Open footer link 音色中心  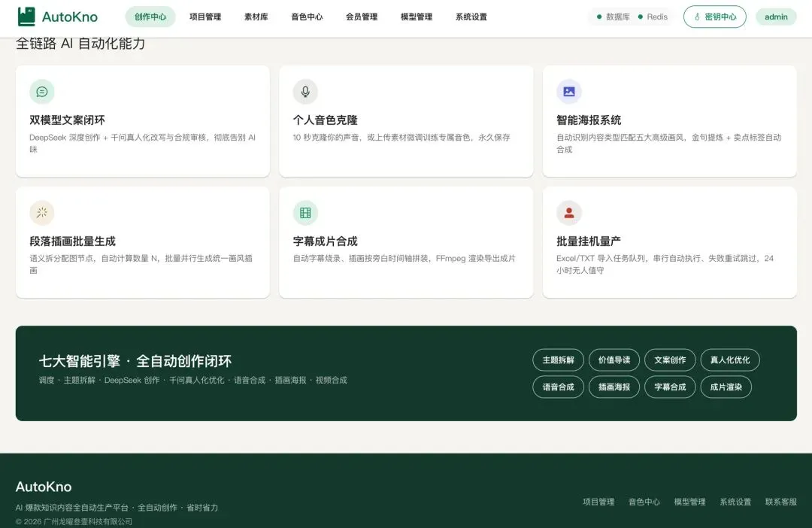tap(644, 502)
